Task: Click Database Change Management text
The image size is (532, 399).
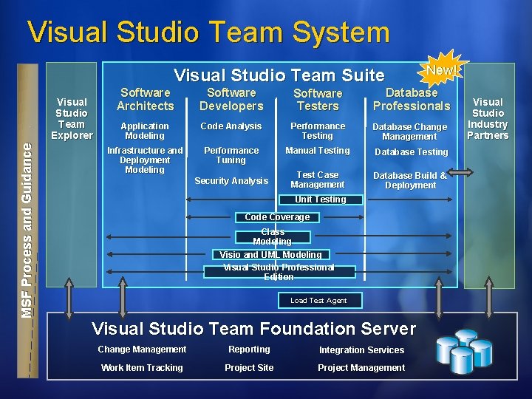Action: tap(410, 132)
